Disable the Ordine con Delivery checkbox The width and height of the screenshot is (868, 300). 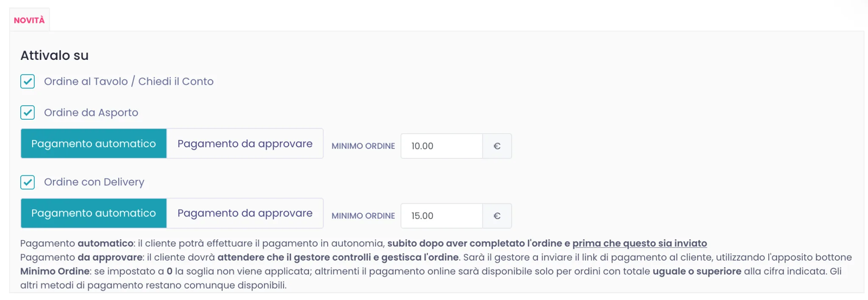click(28, 182)
